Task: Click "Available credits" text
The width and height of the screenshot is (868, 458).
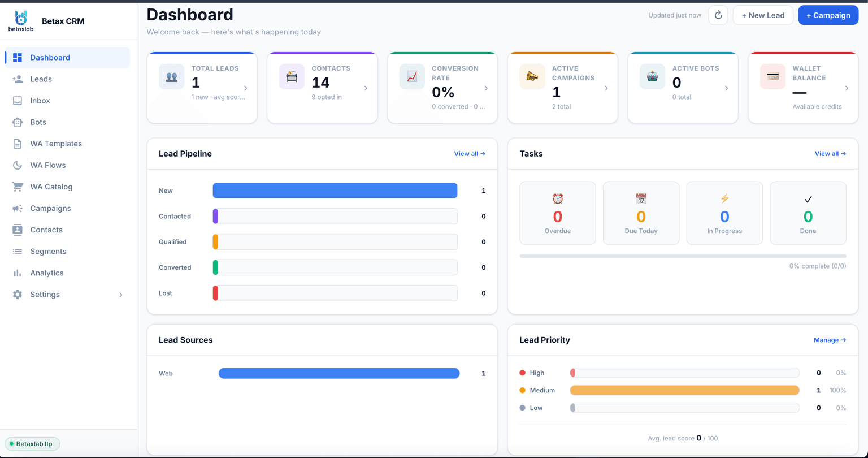Action: tap(817, 107)
